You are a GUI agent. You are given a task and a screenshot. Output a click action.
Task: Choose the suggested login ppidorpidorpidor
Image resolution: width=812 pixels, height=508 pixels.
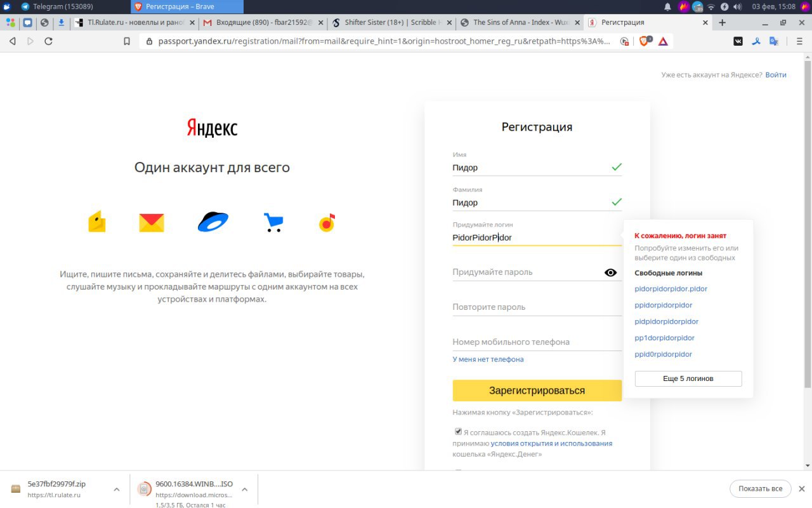point(663,305)
